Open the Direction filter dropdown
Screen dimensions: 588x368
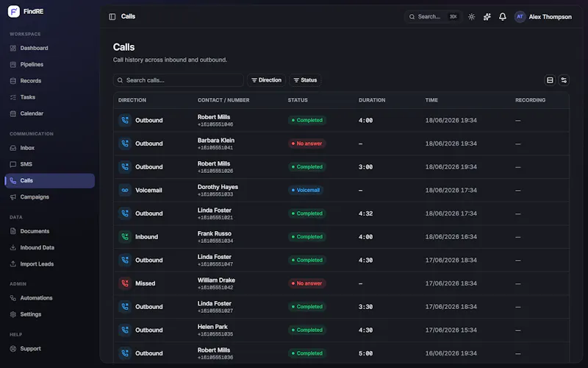(x=266, y=80)
